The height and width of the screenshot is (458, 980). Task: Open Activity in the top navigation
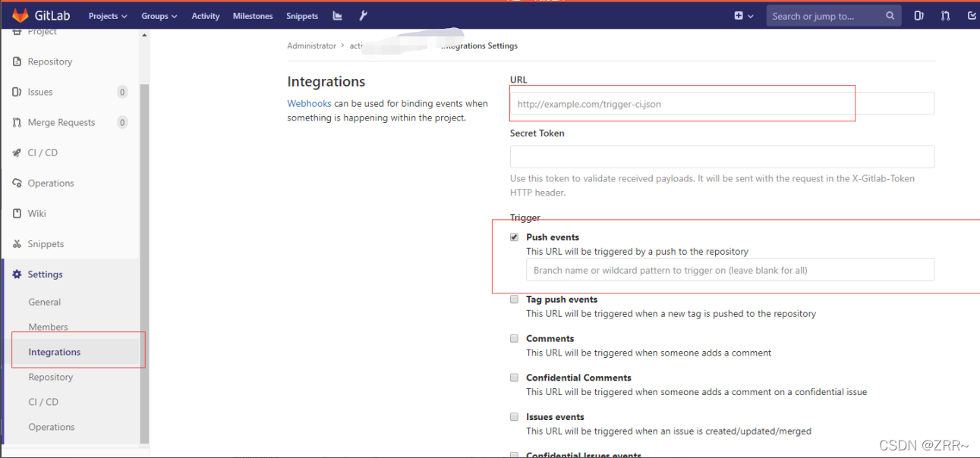tap(206, 16)
